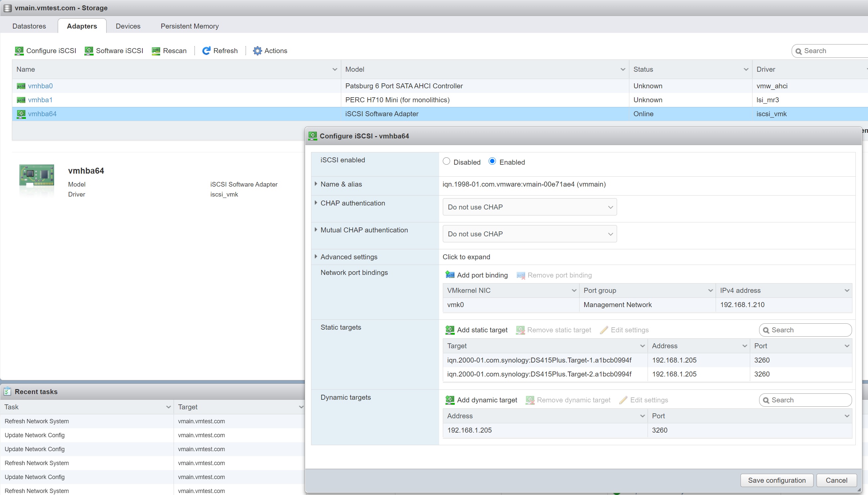
Task: Open the Mutual CHAP authentication dropdown
Action: point(529,234)
